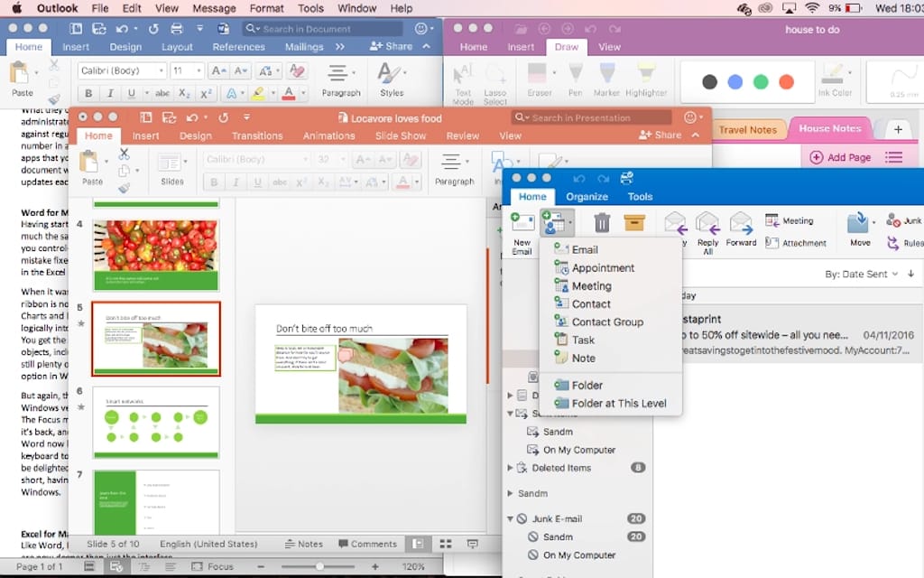The width and height of the screenshot is (924, 578).
Task: Select the Highlighter tool in OneNote
Action: pyautogui.click(x=646, y=79)
